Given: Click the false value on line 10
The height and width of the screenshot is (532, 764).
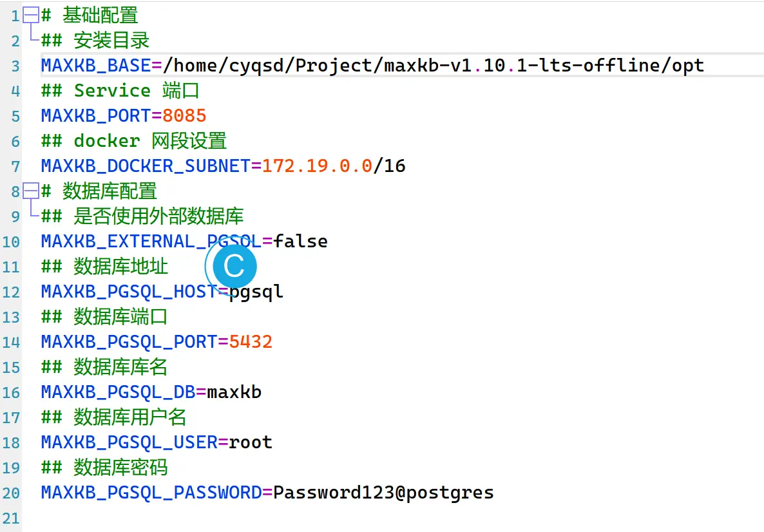Looking at the screenshot, I should click(x=300, y=241).
